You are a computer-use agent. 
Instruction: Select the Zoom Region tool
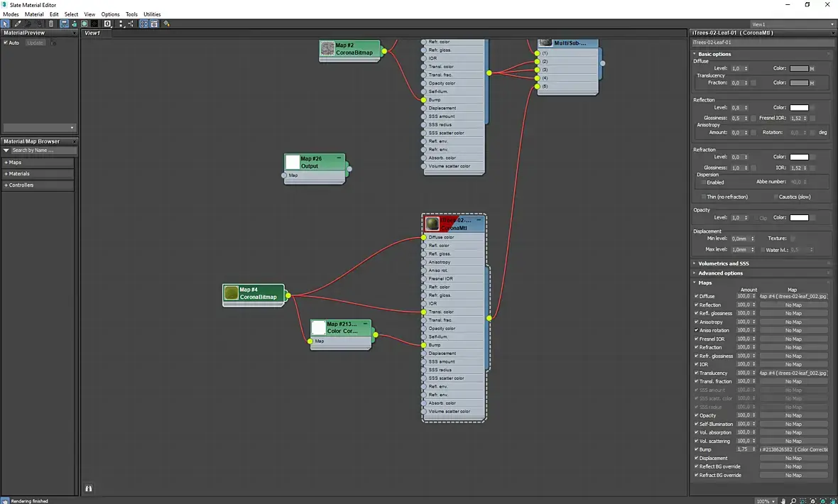click(x=802, y=500)
